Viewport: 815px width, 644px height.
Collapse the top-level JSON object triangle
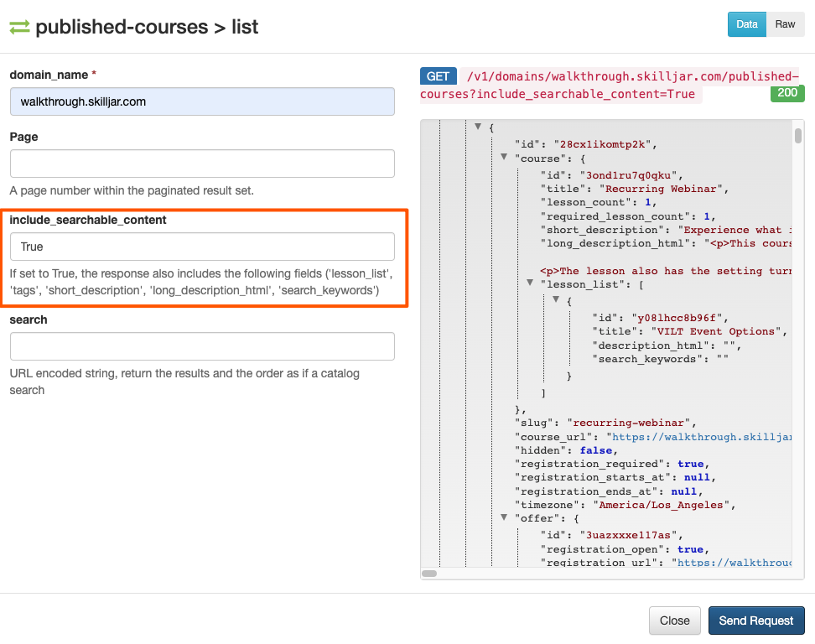tap(478, 127)
